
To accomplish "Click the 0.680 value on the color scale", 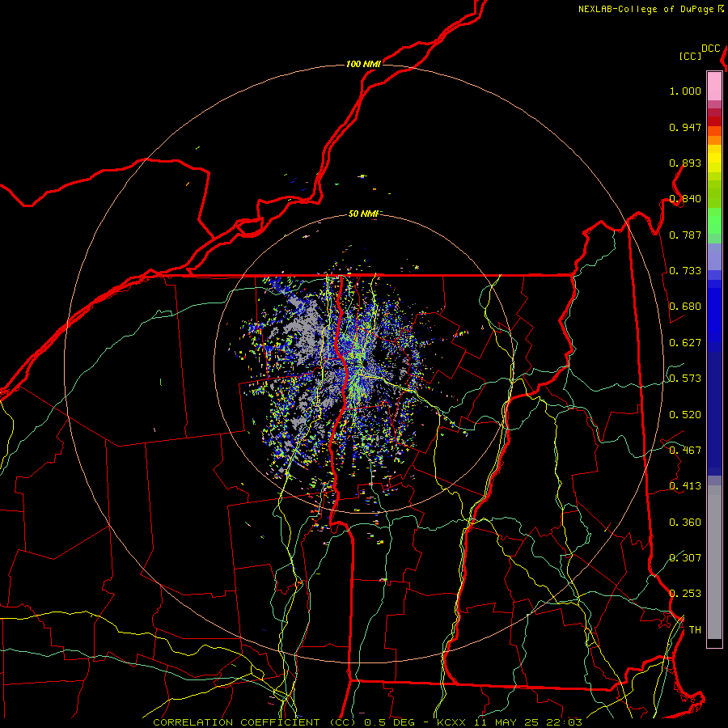I will pos(685,307).
